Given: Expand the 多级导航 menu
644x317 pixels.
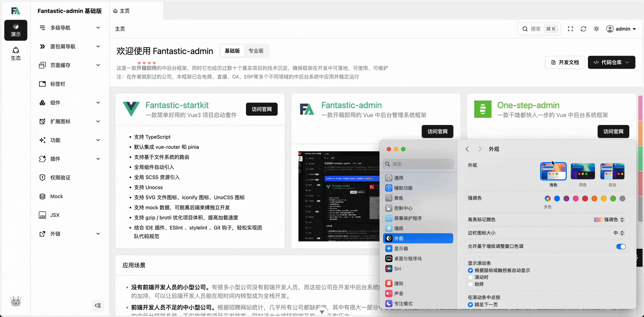Looking at the screenshot, I should tap(70, 28).
